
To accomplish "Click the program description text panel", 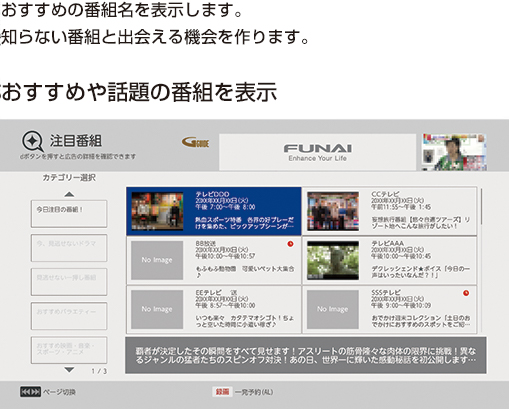I will pos(306,355).
